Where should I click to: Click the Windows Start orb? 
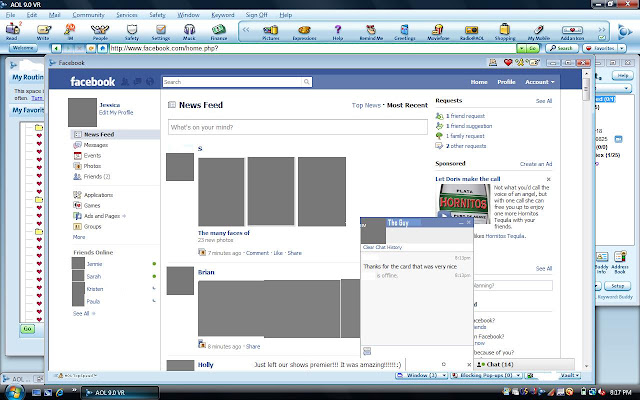coord(14,392)
